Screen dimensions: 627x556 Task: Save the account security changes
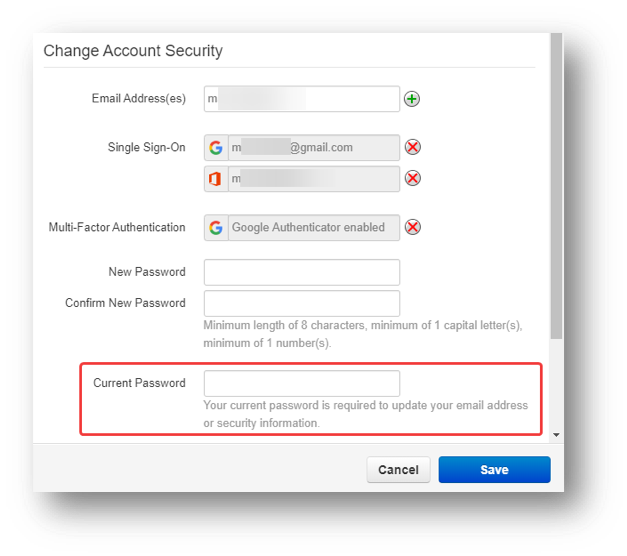pyautogui.click(x=494, y=470)
